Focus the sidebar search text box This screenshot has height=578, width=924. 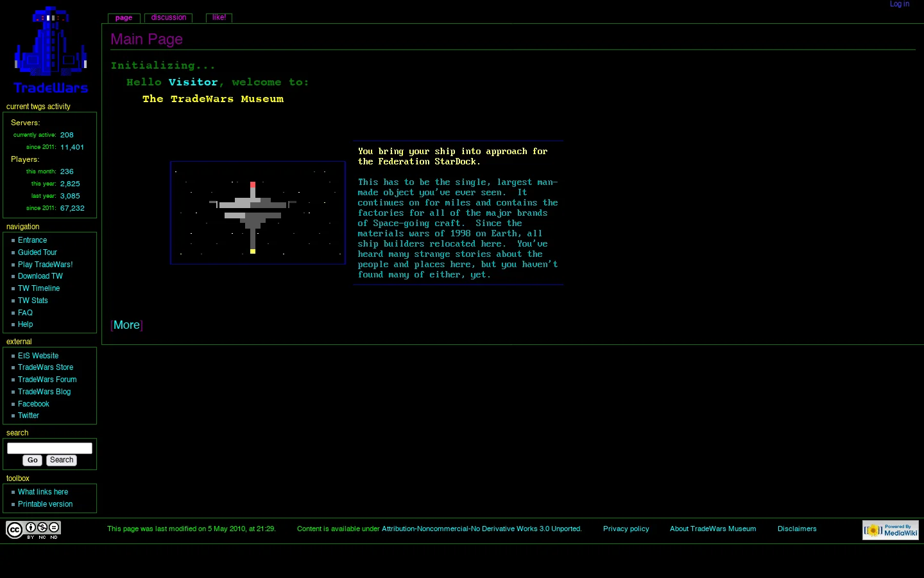pos(49,448)
